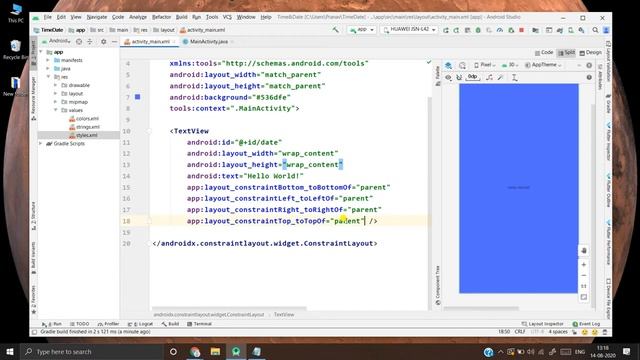Image resolution: width=640 pixels, height=360 pixels.
Task: Click the Search Everywhere magnifier icon
Action: pos(596,30)
